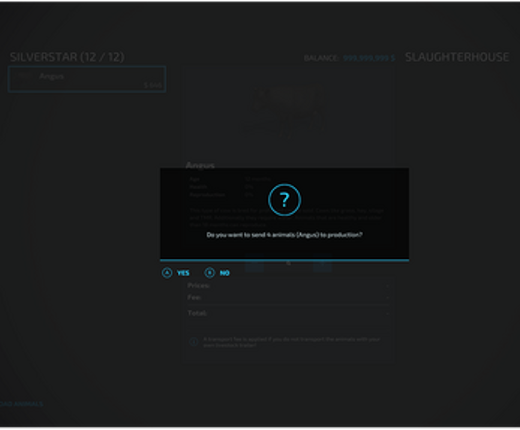Click the transport fee notice text
Screen dimensions: 520x430
[x=292, y=342]
